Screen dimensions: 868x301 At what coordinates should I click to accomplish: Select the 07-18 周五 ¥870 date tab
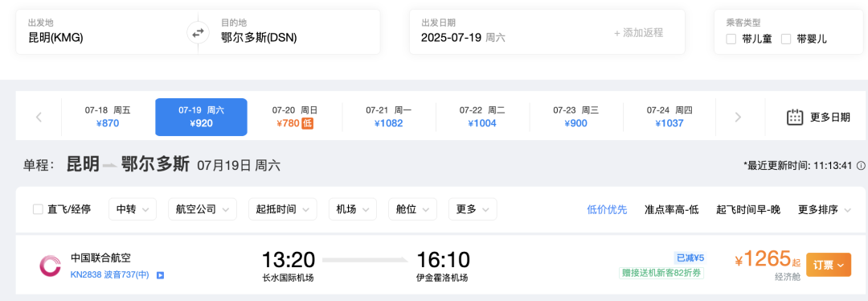[x=108, y=117]
